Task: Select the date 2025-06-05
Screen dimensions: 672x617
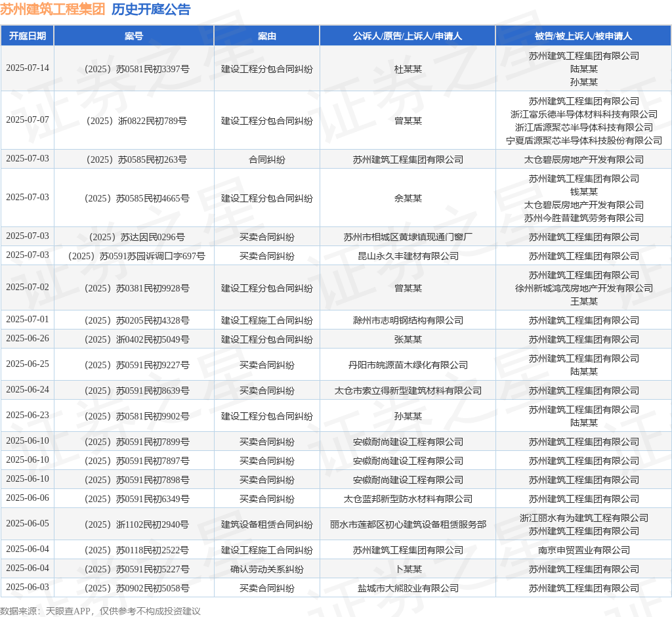Action: point(28,523)
